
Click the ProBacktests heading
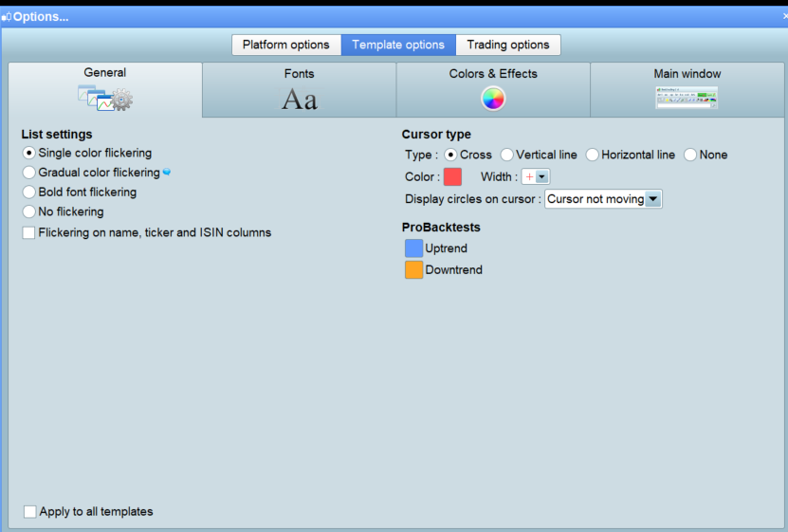(441, 227)
